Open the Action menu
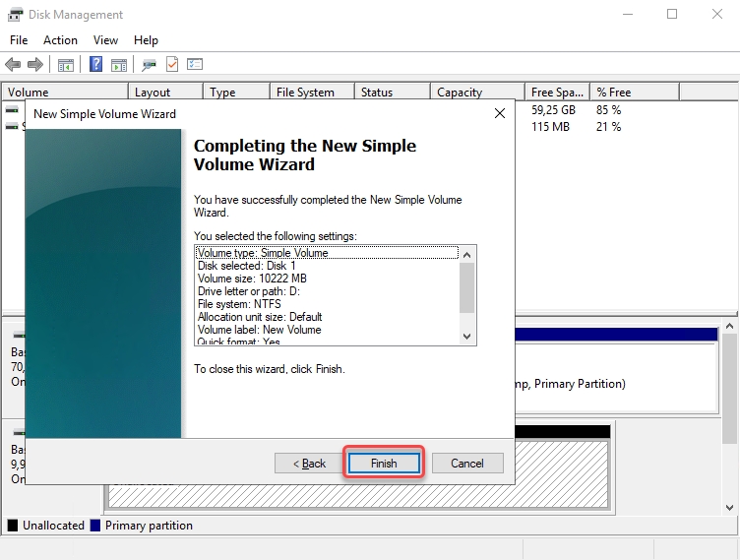740x560 pixels. tap(60, 40)
